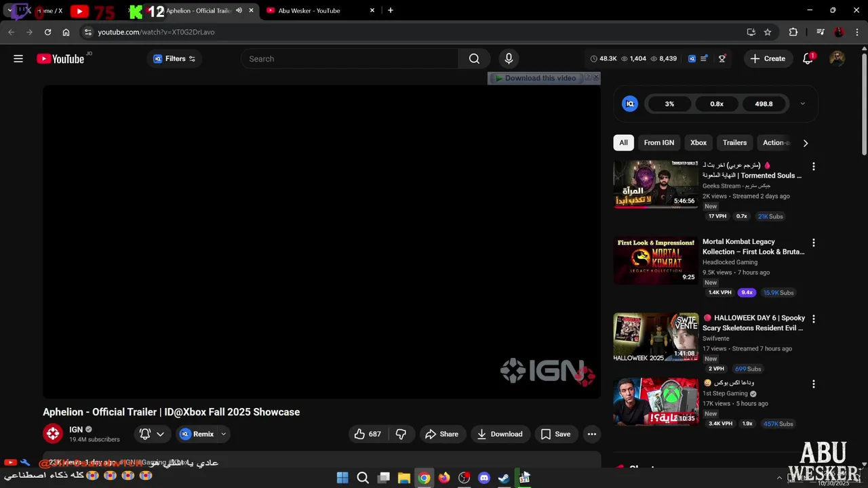Click the 498.8 value pill

click(x=764, y=104)
